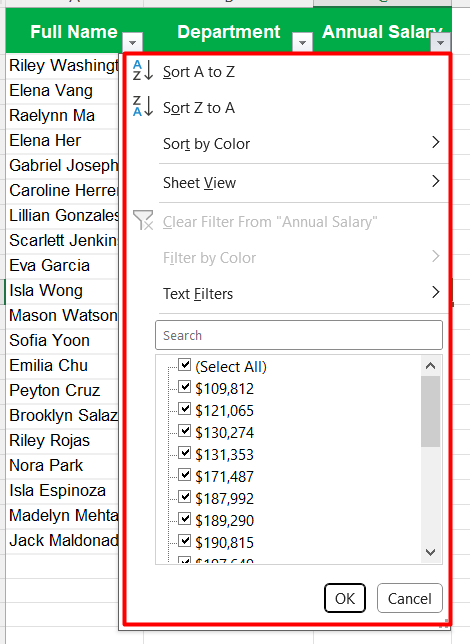Uncheck the (Select All) checkbox
470x644 pixels.
pos(184,365)
